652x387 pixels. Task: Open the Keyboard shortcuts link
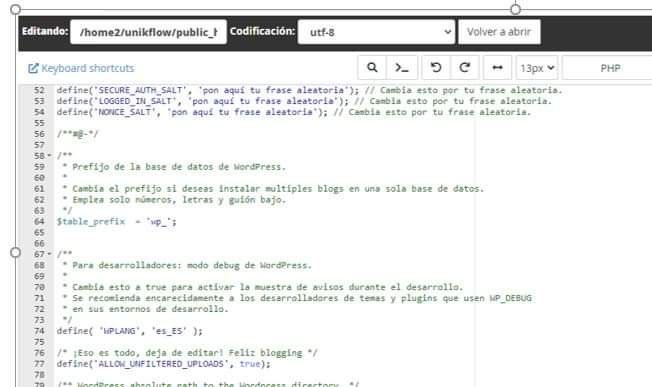click(x=88, y=68)
